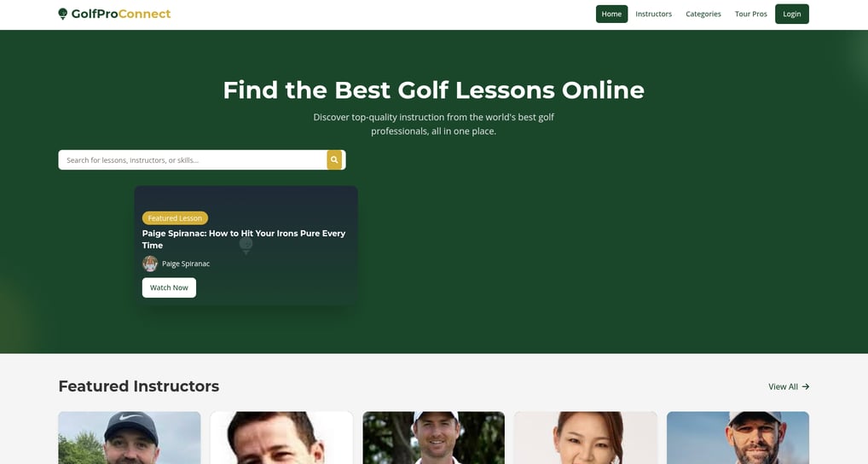This screenshot has height=464, width=868.
Task: Click the yellow search magnifier button
Action: tap(334, 160)
